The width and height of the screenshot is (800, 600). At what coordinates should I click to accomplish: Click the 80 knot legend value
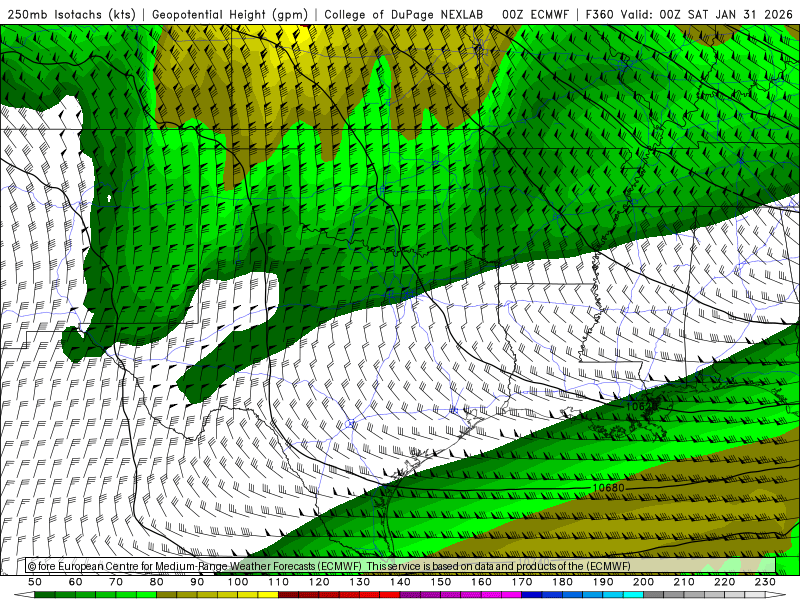point(157,582)
